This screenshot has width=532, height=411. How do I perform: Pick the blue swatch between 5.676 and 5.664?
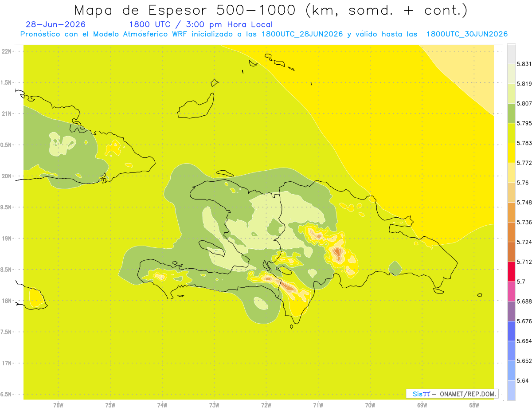click(x=511, y=331)
